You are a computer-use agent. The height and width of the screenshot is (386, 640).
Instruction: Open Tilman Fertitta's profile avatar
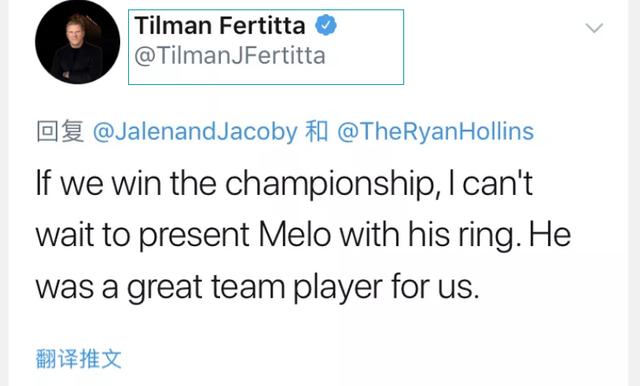[78, 42]
